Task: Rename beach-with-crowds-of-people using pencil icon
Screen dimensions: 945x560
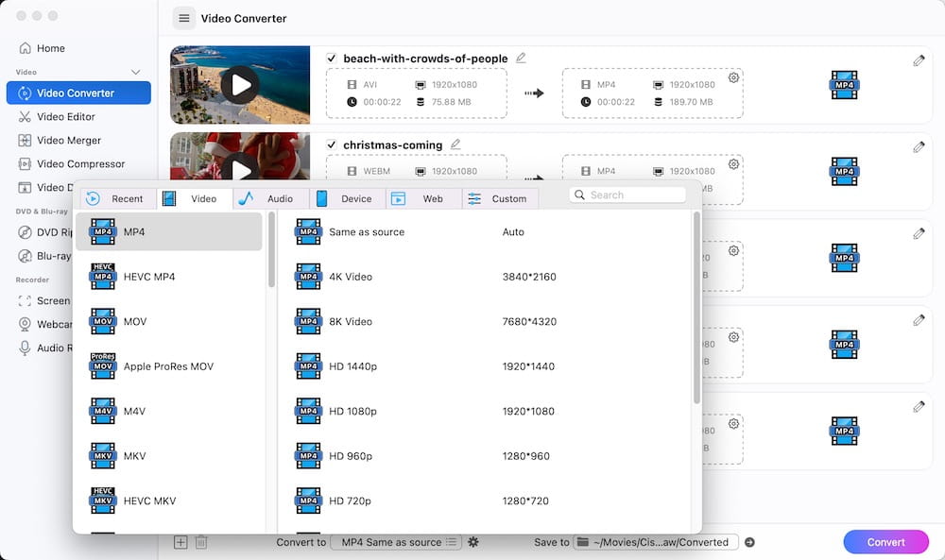Action: pyautogui.click(x=521, y=58)
